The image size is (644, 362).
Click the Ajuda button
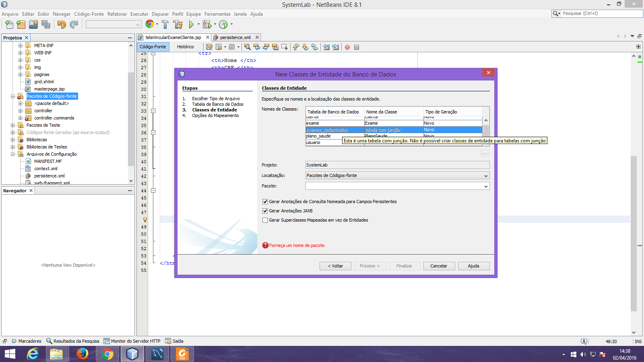(473, 266)
